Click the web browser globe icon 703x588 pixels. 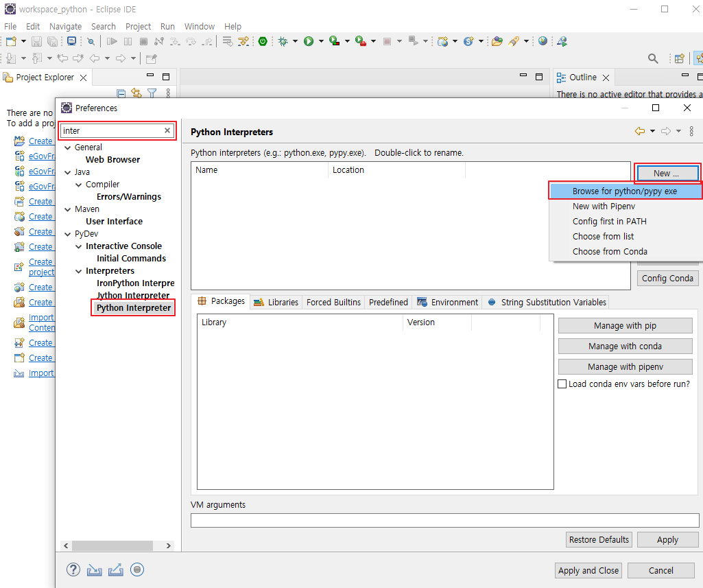(543, 41)
